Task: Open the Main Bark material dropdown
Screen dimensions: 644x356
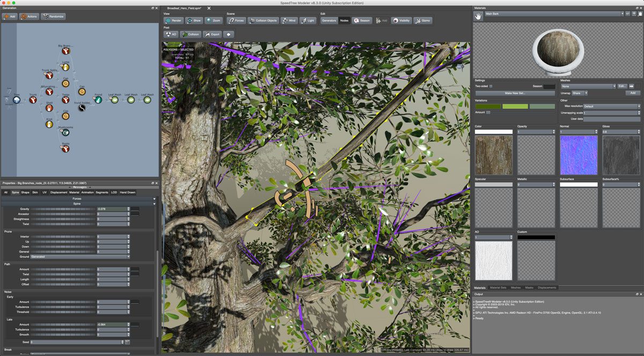Action: [554, 13]
